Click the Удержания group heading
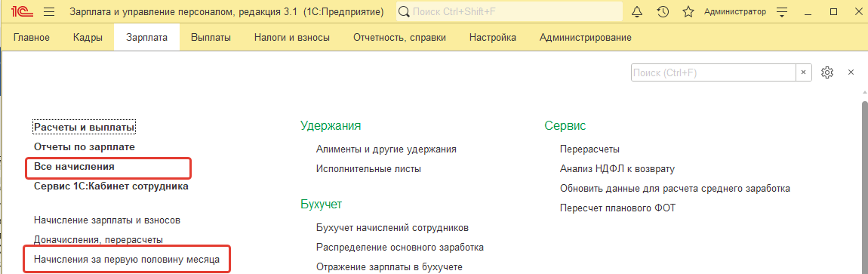Viewport: 868px width, 274px height. click(331, 125)
